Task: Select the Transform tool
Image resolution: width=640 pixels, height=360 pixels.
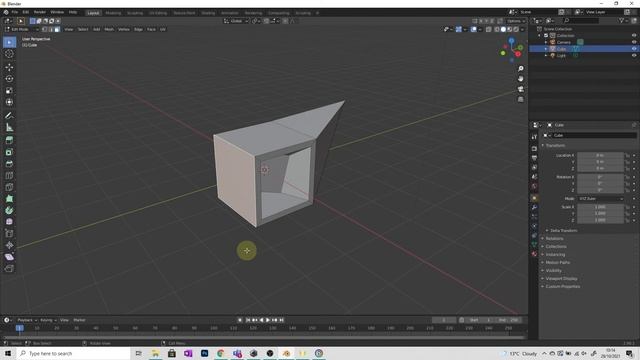Action: (9, 102)
